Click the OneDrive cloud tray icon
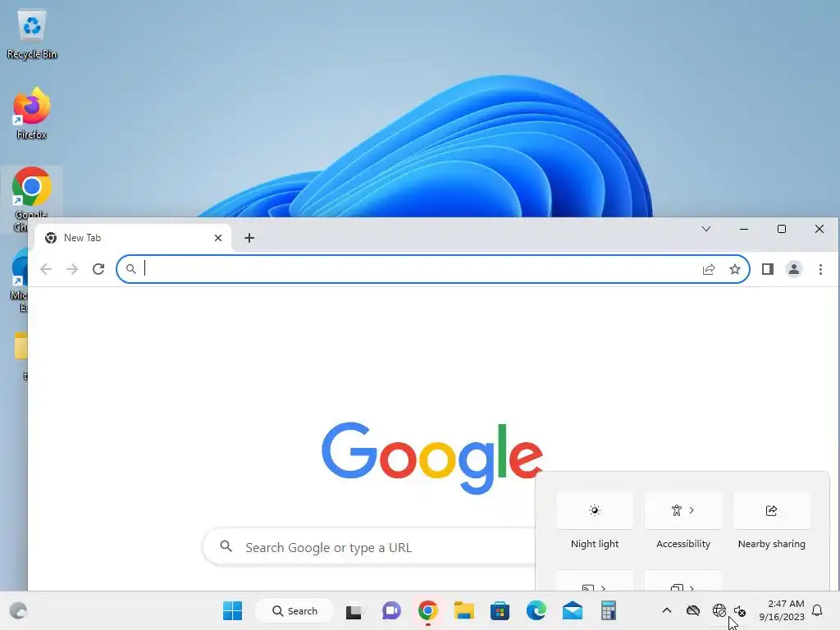The width and height of the screenshot is (840, 630). [693, 610]
